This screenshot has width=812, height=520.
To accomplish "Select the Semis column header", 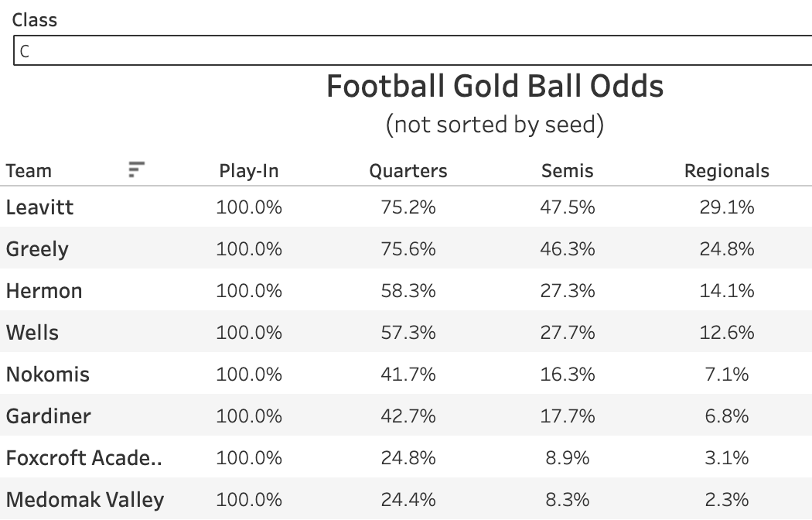I will coord(568,171).
